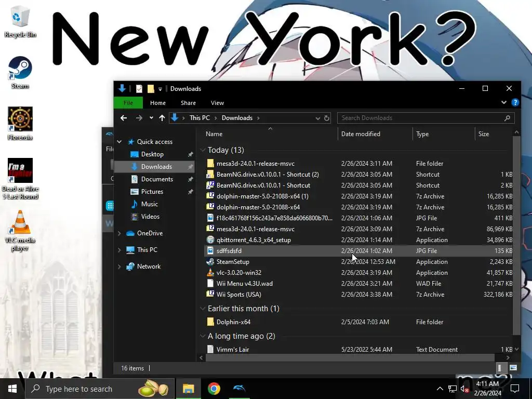Switch to Dolphin emulator in the taskbar

coord(239,389)
